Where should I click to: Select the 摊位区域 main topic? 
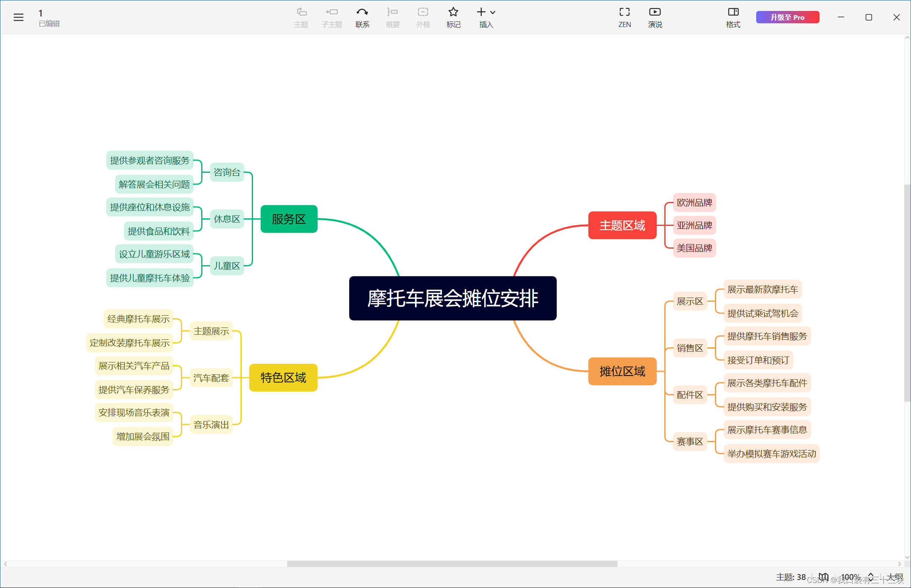[x=622, y=371]
